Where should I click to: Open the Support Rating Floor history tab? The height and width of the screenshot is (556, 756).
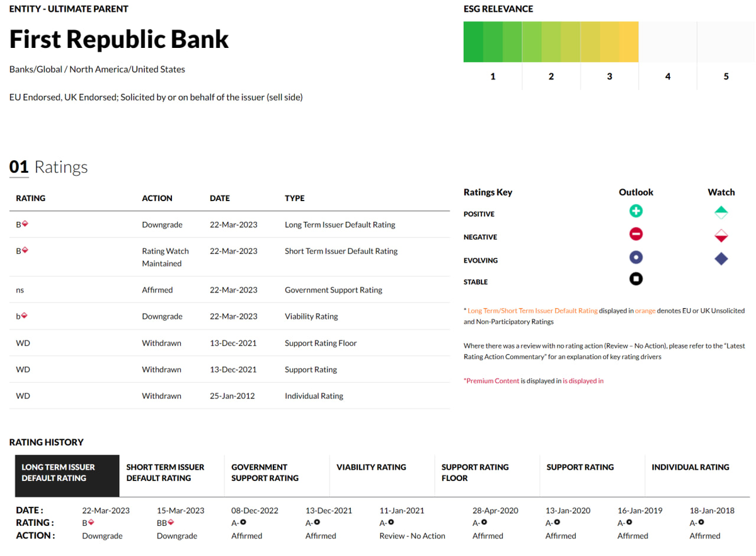pos(487,476)
